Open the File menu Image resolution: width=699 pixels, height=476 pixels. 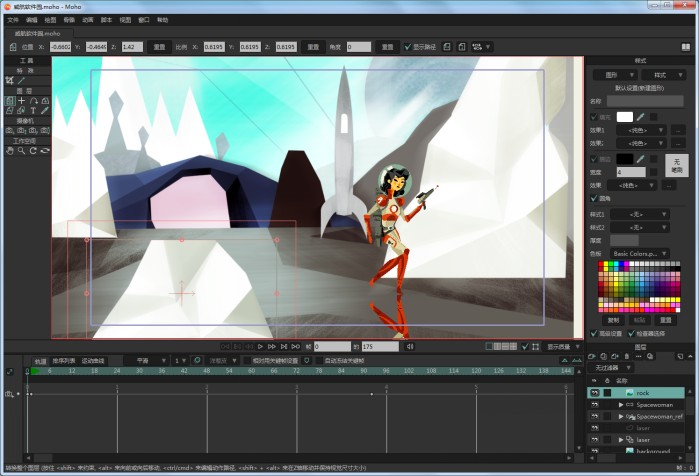13,20
